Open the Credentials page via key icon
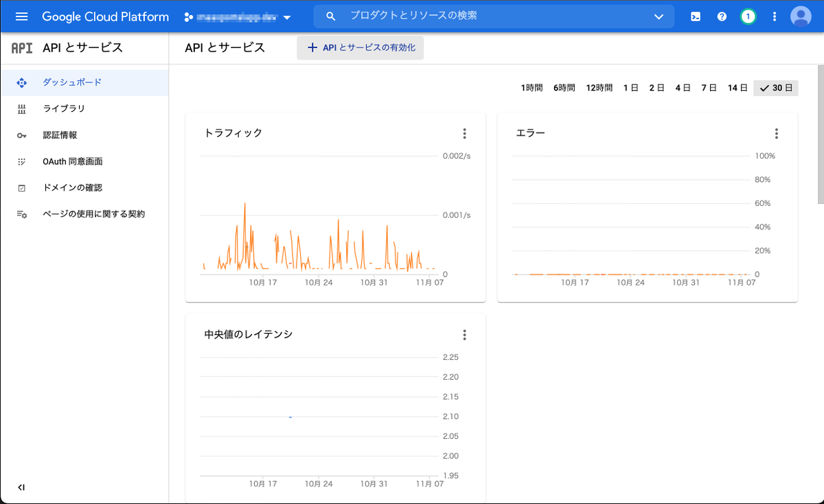This screenshot has height=504, width=824. coord(23,135)
